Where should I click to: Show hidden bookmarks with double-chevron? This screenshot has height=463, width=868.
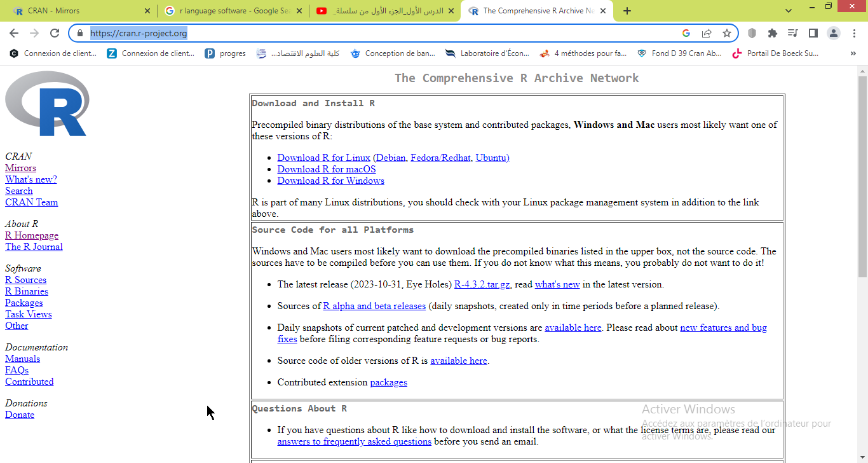click(853, 53)
